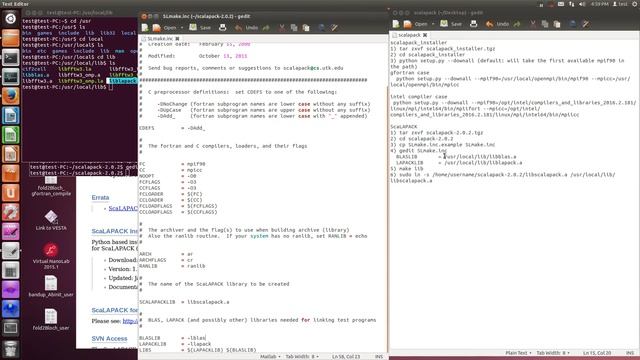
Task: Create new document in SLmake.inc gedit toolbar
Action: pyautogui.click(x=145, y=28)
